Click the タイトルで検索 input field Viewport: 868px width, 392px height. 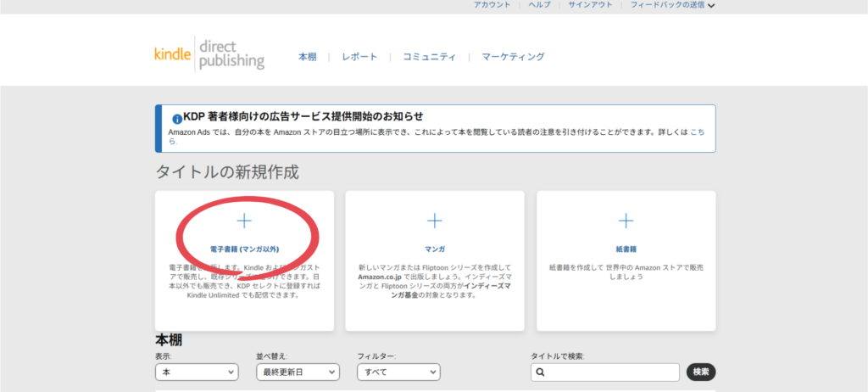[610, 372]
